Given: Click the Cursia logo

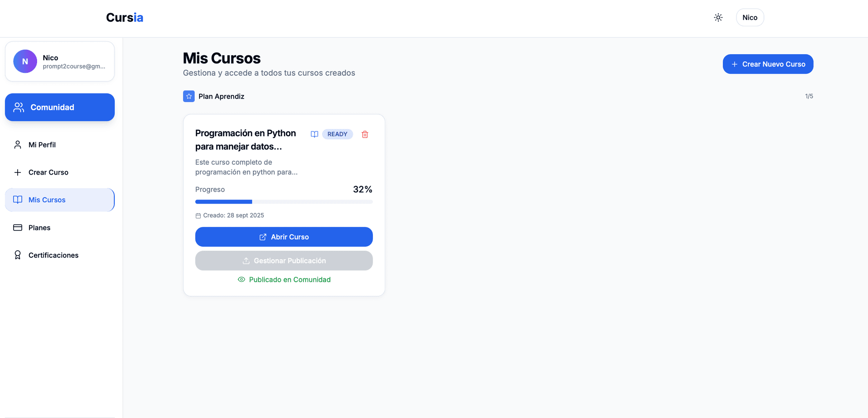Looking at the screenshot, I should click(x=124, y=18).
